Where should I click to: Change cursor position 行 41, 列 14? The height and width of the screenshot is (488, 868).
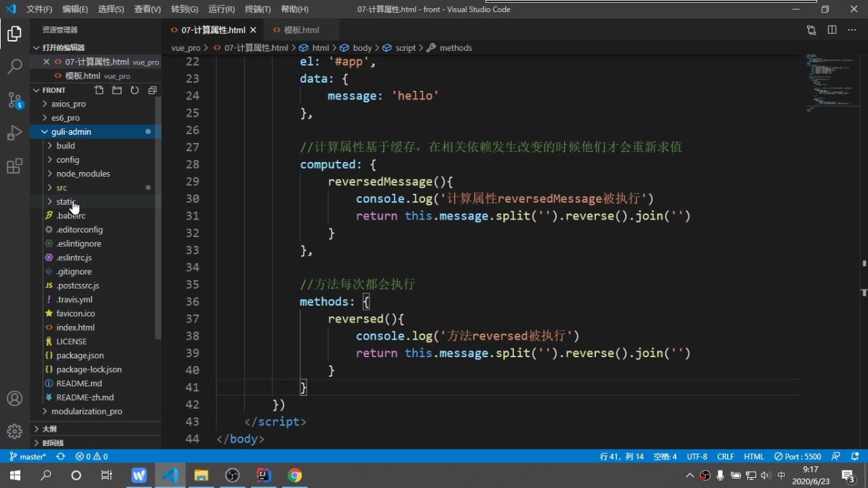622,457
